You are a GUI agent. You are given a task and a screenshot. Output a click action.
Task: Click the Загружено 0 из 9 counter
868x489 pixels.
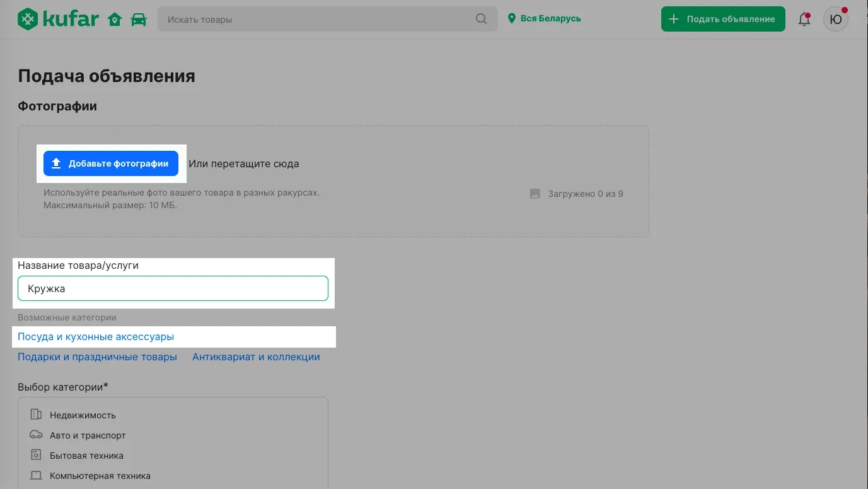point(586,194)
